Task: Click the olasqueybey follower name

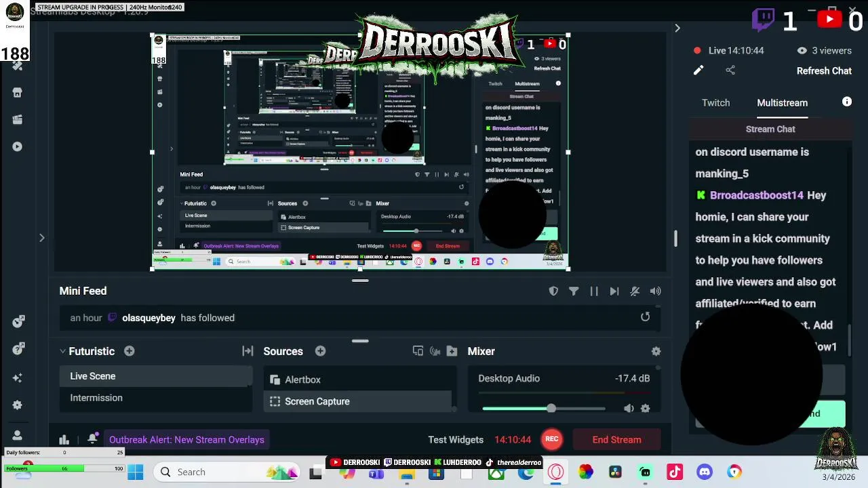Action: coord(149,318)
